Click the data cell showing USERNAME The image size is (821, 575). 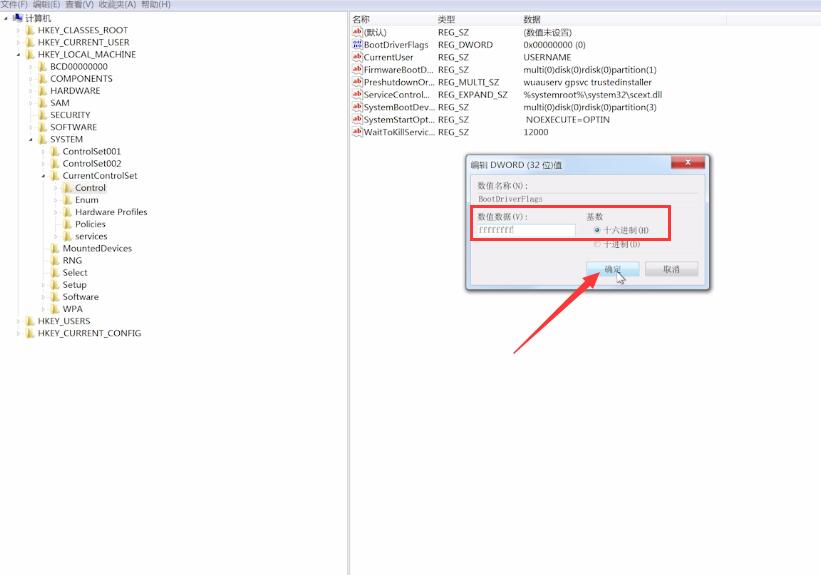(x=547, y=57)
